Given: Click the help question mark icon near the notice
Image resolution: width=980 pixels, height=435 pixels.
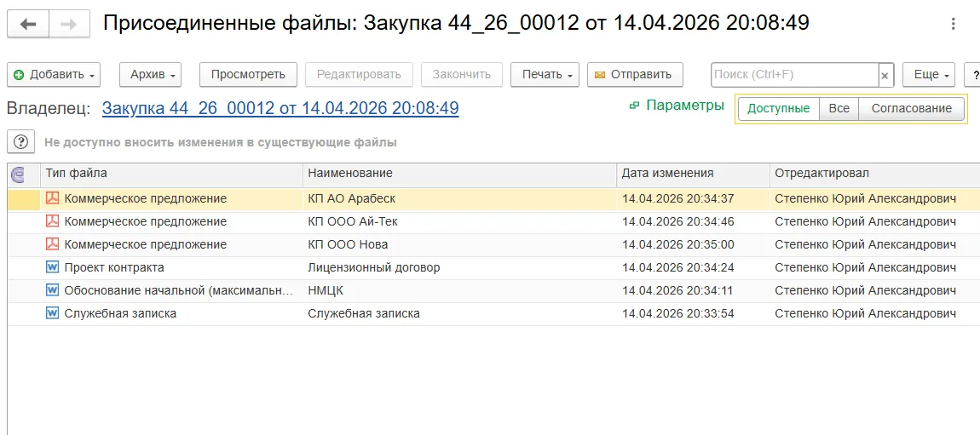Looking at the screenshot, I should [21, 142].
